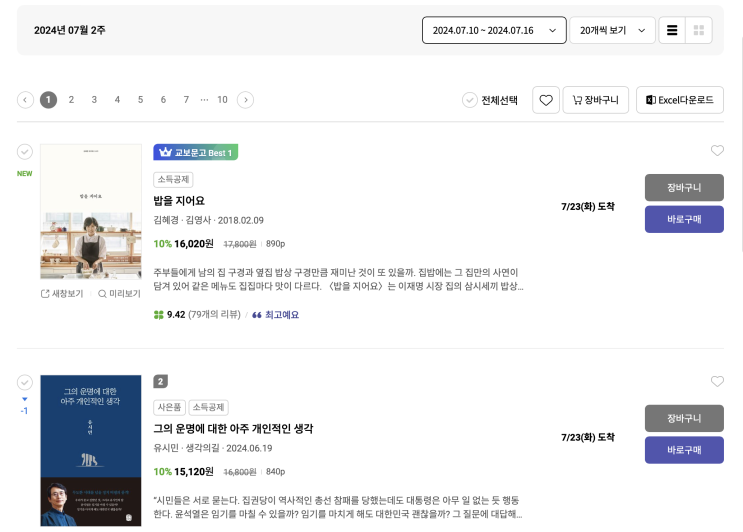Click the heart wishlist button in toolbar
The height and width of the screenshot is (532, 743).
(x=545, y=100)
